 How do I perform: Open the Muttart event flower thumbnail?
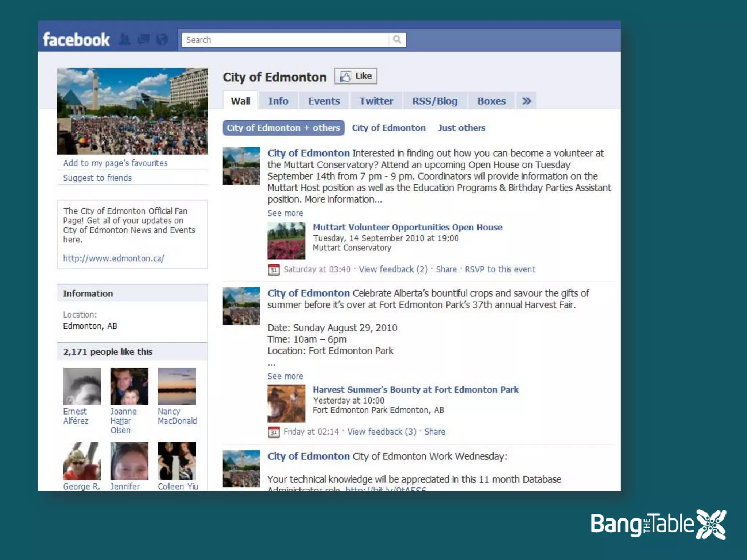click(x=286, y=241)
